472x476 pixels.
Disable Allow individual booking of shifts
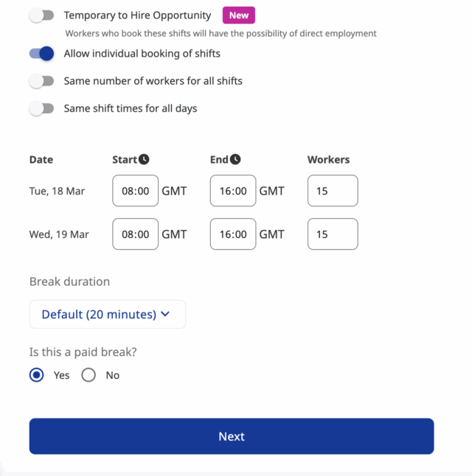[x=41, y=54]
